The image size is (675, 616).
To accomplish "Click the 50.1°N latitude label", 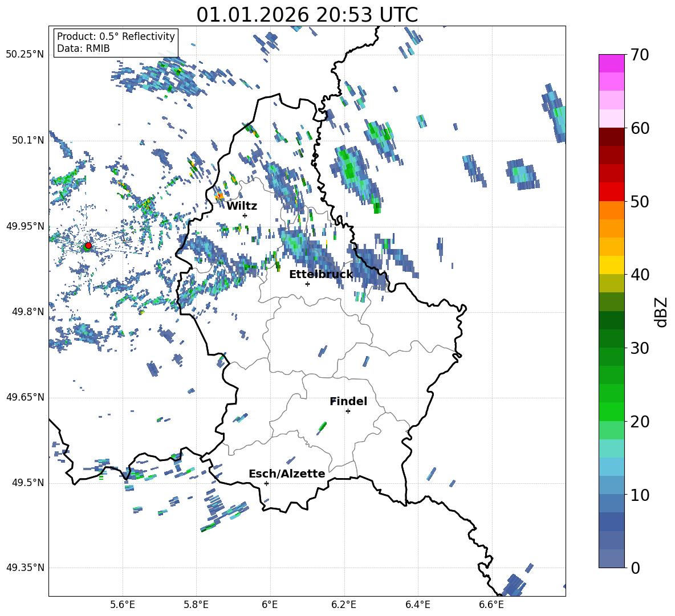I will tap(28, 140).
